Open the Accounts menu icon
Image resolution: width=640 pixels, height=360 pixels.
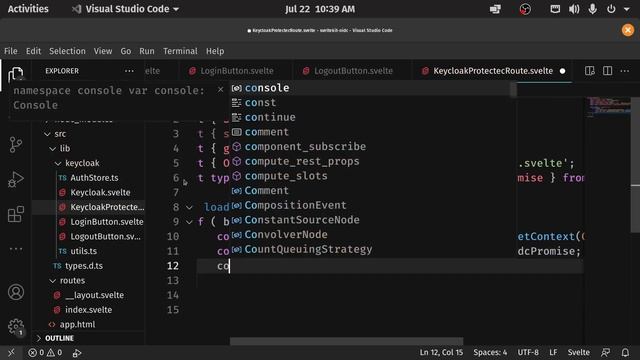coord(16,292)
